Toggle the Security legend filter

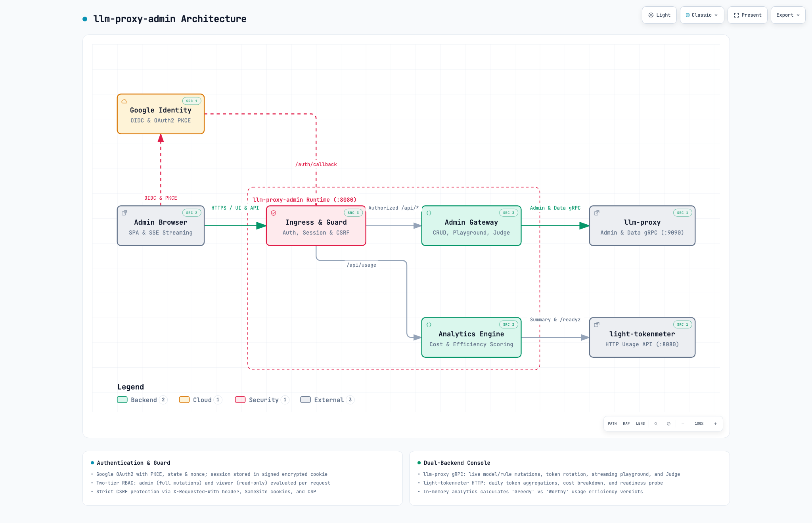pos(262,400)
